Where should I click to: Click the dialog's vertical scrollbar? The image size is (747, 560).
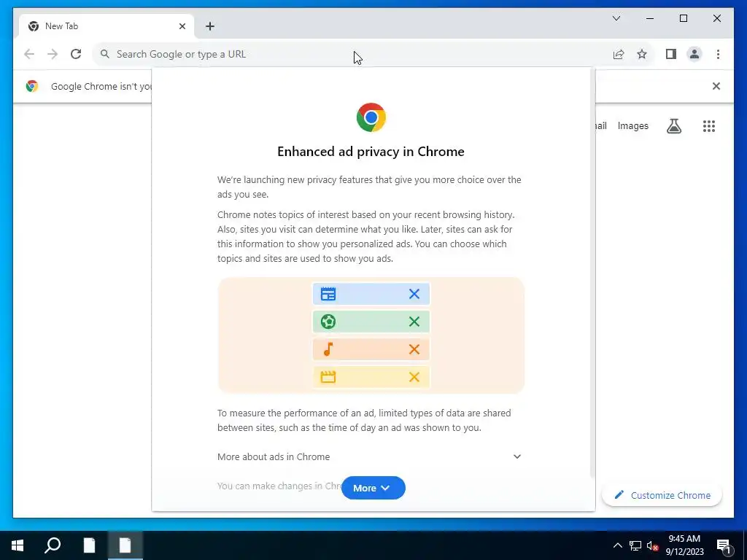click(x=592, y=274)
